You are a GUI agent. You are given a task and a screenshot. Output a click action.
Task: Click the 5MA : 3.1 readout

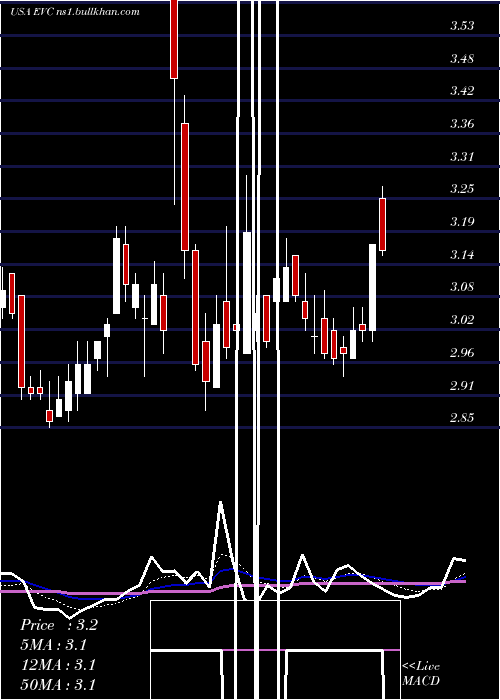pos(54,645)
